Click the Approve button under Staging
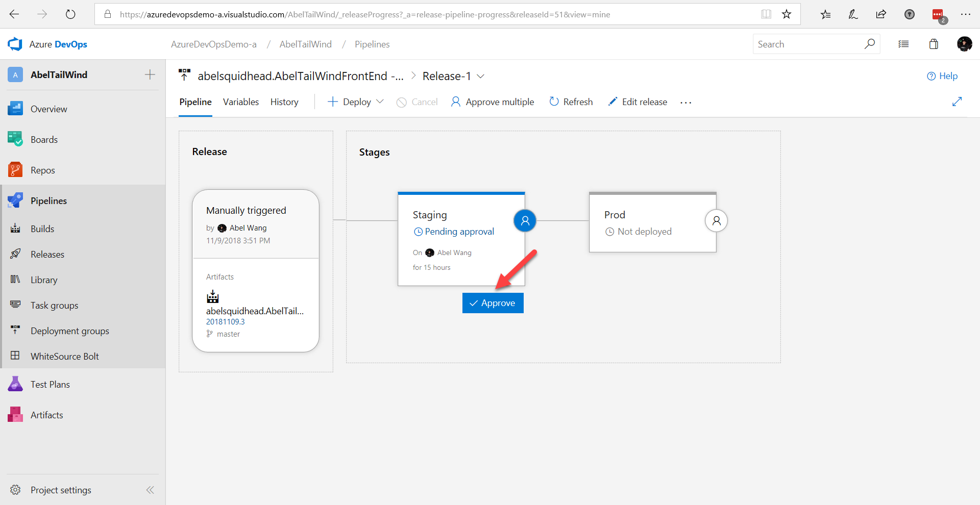 tap(493, 303)
